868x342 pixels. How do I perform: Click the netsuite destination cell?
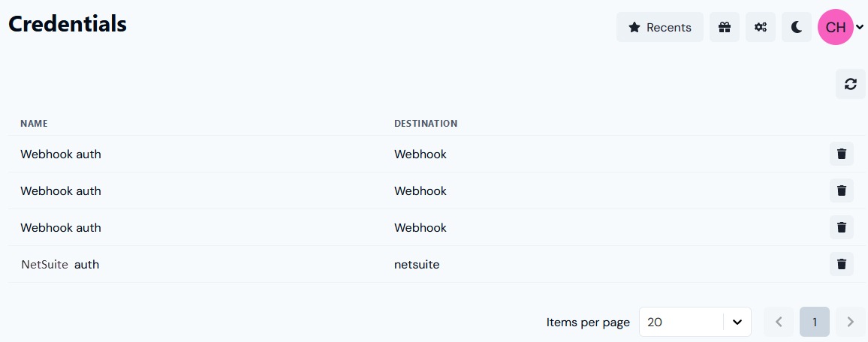417,264
